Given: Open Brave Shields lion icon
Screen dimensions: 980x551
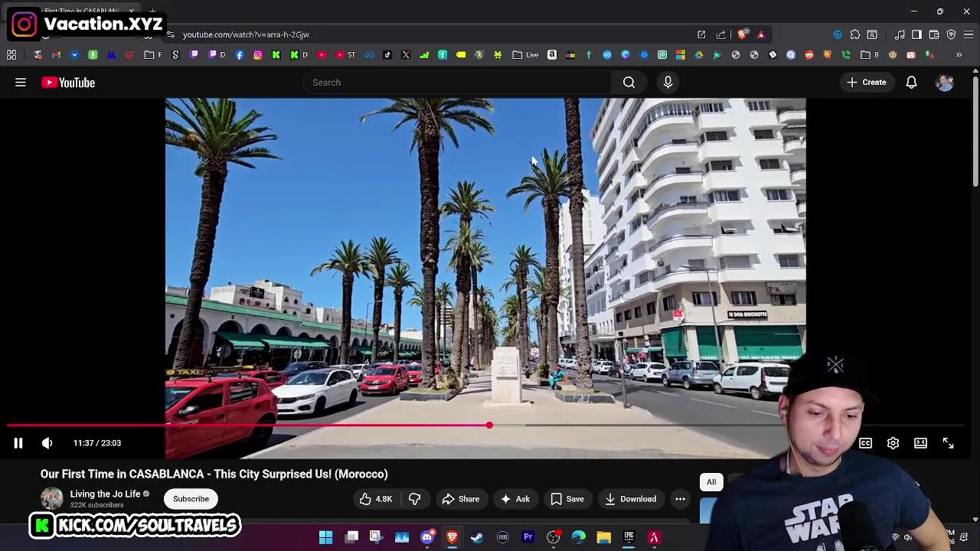Looking at the screenshot, I should click(x=741, y=34).
